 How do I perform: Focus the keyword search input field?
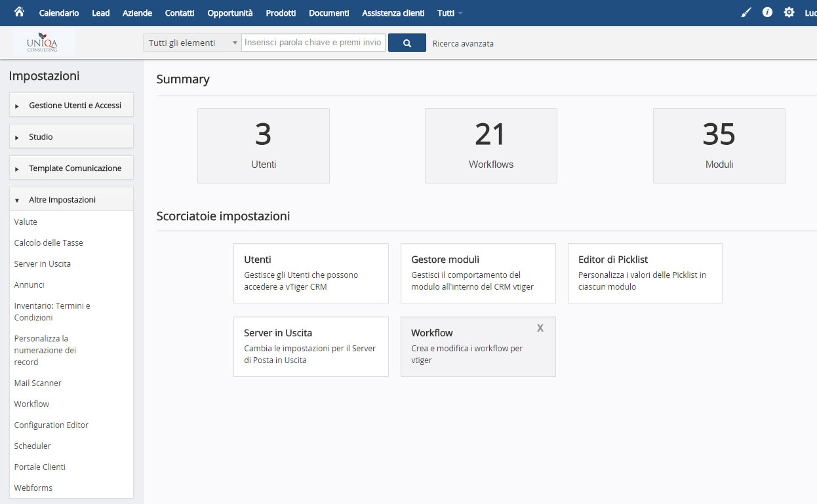(x=313, y=43)
